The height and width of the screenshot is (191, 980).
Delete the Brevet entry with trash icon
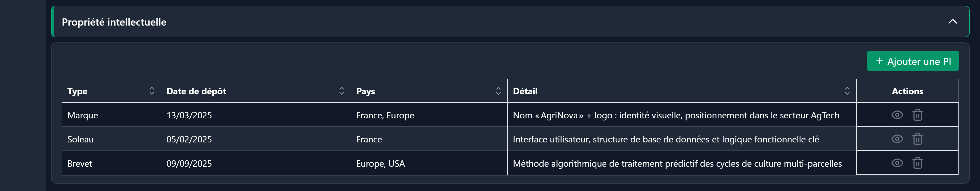pyautogui.click(x=917, y=163)
